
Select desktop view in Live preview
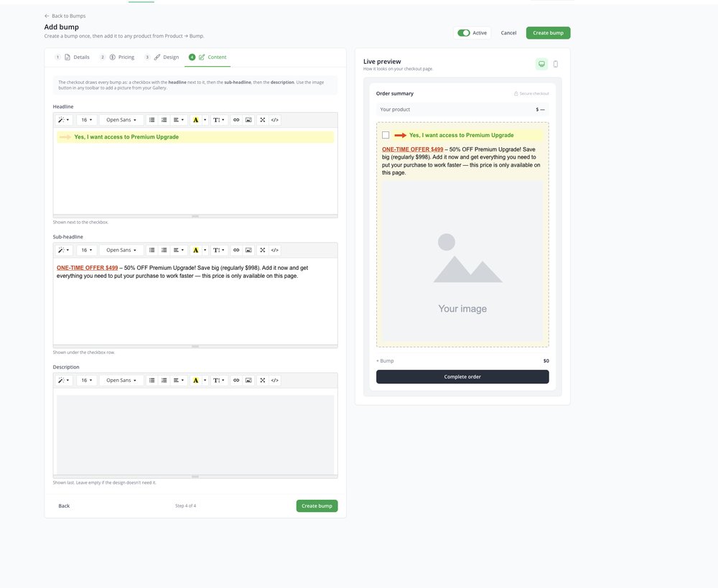point(541,64)
